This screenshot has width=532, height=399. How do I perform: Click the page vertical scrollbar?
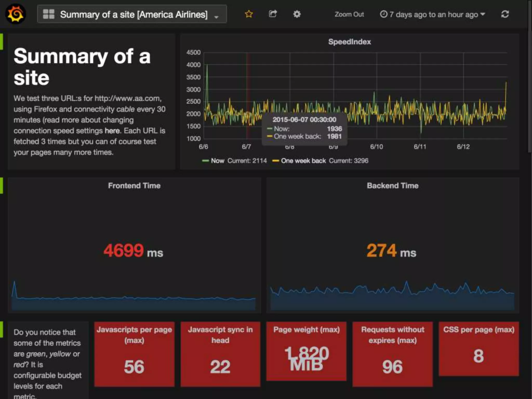(x=529, y=78)
